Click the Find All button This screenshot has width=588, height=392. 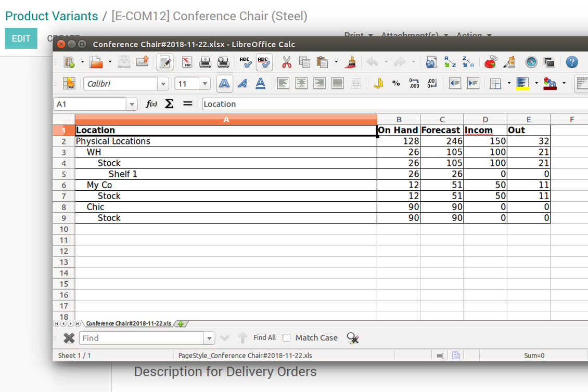coord(264,337)
